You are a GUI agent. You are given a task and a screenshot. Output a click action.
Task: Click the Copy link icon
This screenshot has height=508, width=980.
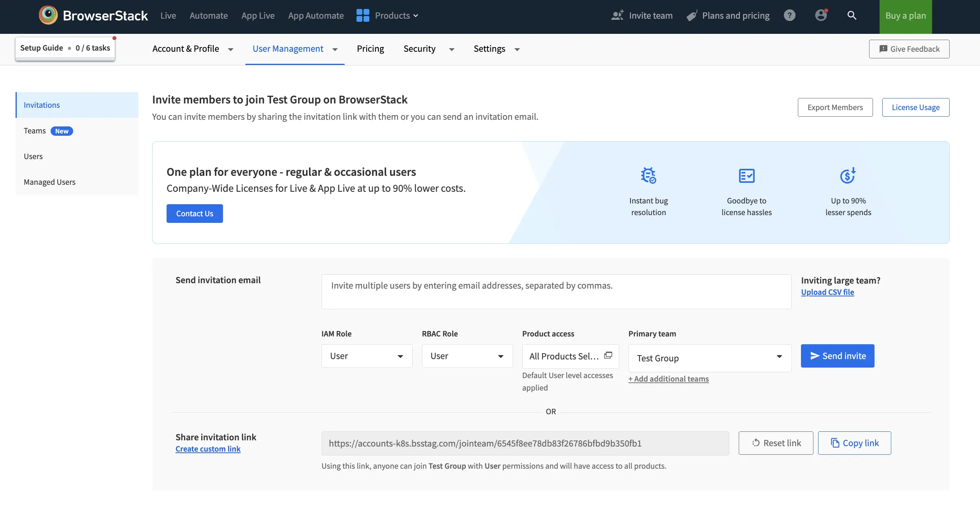[x=835, y=443]
